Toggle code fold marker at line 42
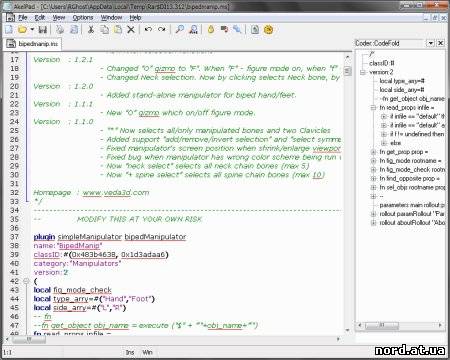This screenshot has width=450, height=360. [26, 281]
